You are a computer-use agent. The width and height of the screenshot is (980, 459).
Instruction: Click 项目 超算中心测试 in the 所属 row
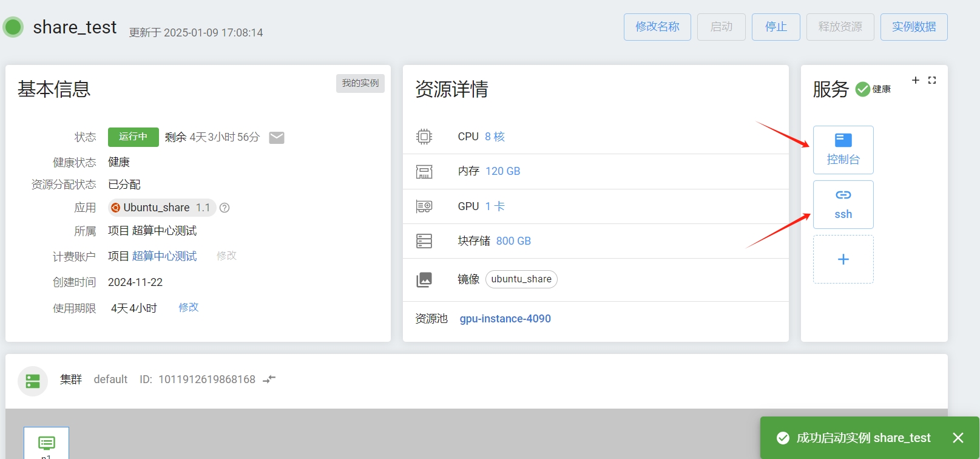point(152,231)
